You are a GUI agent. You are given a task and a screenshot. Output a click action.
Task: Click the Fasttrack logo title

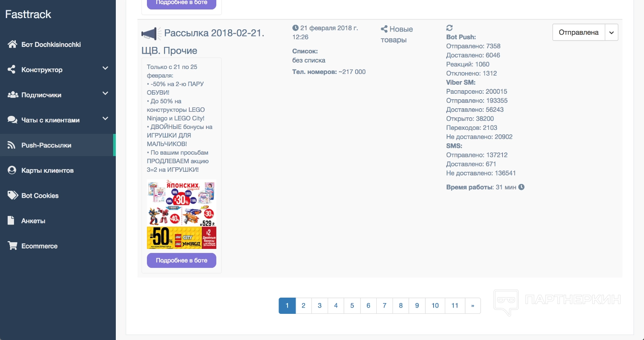28,14
